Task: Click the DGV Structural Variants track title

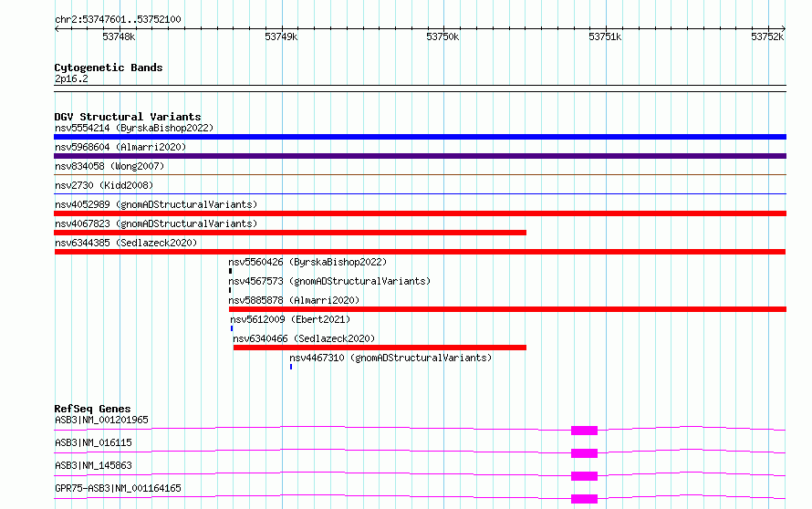Action: (128, 117)
